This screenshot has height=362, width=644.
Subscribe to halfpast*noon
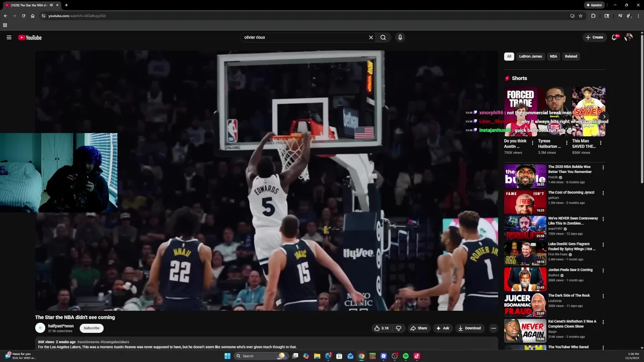coord(92,328)
